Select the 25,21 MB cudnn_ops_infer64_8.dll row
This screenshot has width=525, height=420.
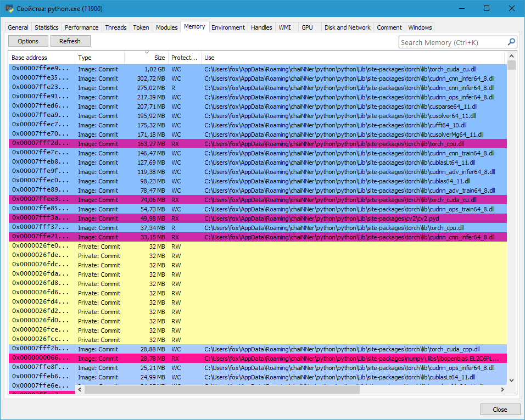pyautogui.click(x=258, y=368)
